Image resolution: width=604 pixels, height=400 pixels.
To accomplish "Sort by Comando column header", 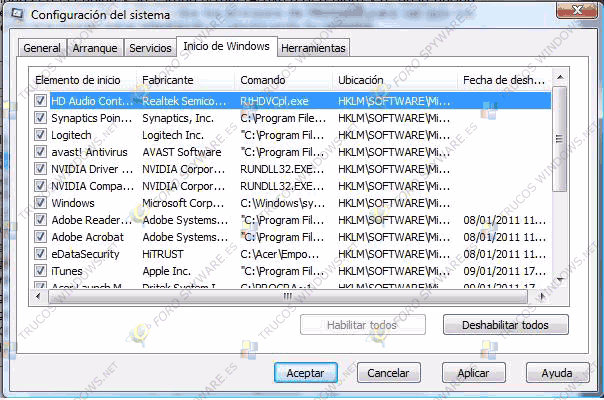I will [283, 80].
